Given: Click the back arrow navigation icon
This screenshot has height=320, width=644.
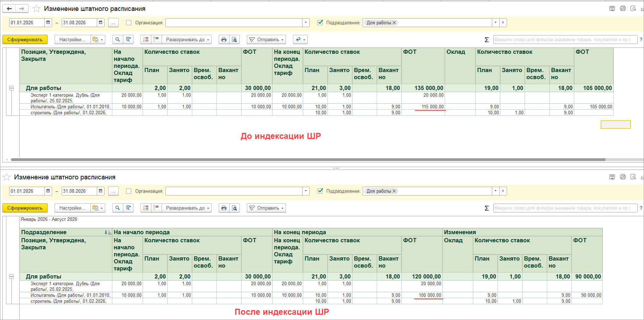Looking at the screenshot, I should pos(9,8).
